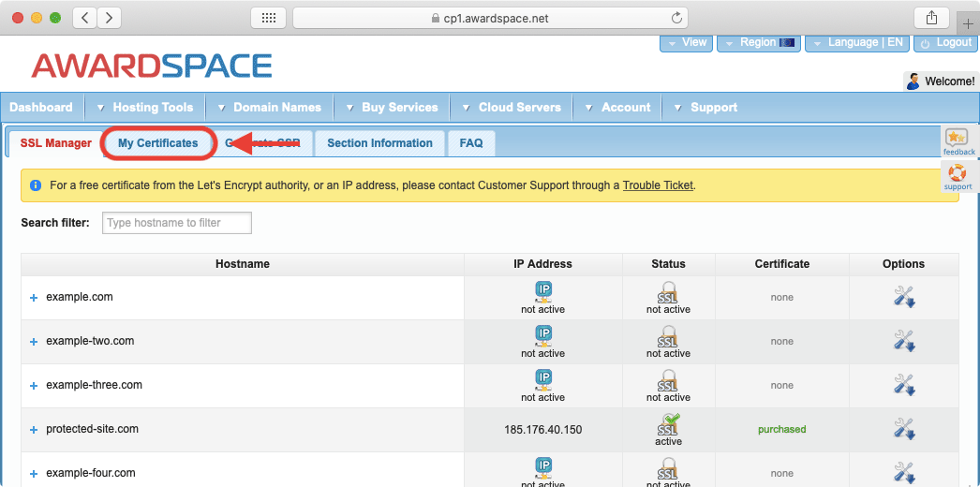Open options tools icon for protected-site.com

tap(903, 429)
